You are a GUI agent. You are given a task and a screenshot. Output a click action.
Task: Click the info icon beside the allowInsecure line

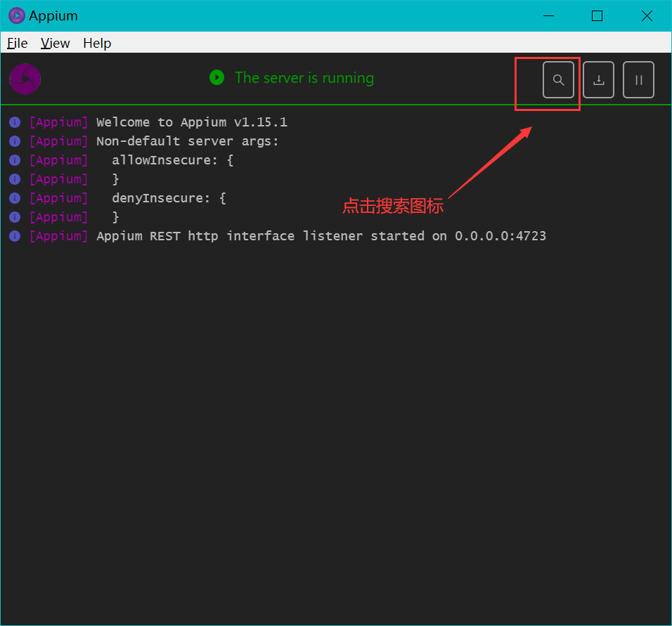click(x=15, y=160)
